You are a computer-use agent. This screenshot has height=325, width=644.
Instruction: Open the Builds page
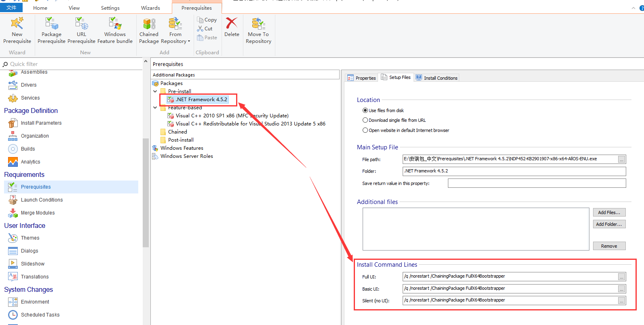point(28,149)
